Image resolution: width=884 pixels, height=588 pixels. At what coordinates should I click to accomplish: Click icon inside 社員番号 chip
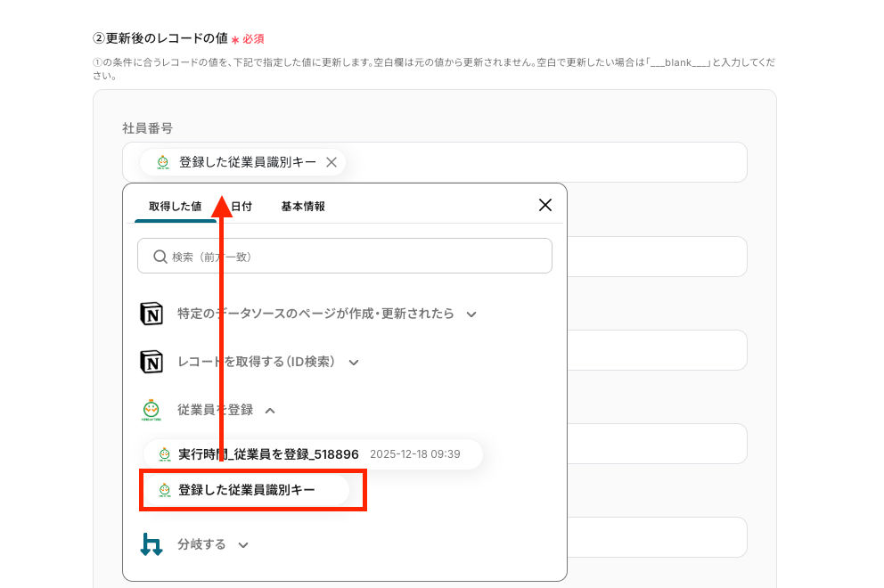[x=163, y=162]
